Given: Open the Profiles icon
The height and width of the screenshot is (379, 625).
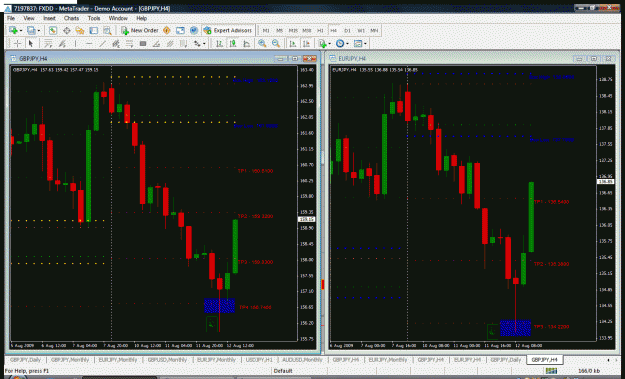Looking at the screenshot, I should click(31, 30).
